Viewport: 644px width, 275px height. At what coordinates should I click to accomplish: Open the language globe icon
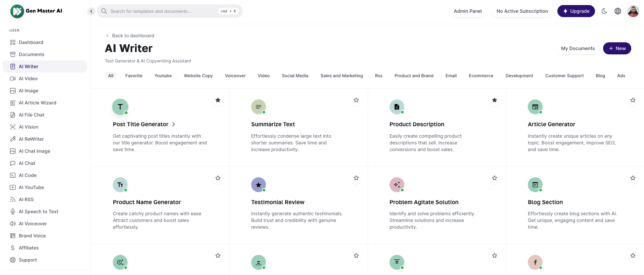tap(617, 11)
